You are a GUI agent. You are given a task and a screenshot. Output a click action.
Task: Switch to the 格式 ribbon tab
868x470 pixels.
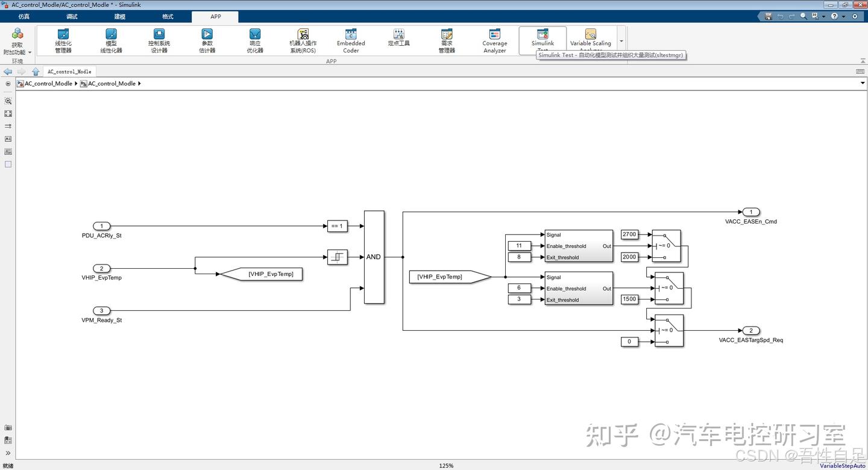167,16
